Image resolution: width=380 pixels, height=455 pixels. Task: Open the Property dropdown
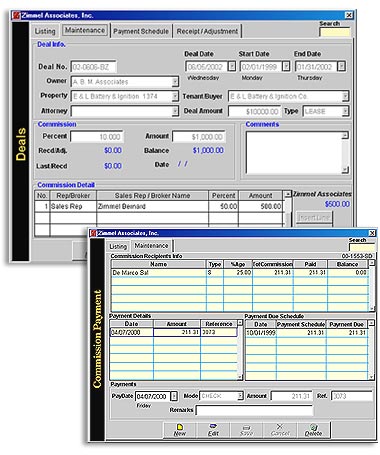pos(175,96)
